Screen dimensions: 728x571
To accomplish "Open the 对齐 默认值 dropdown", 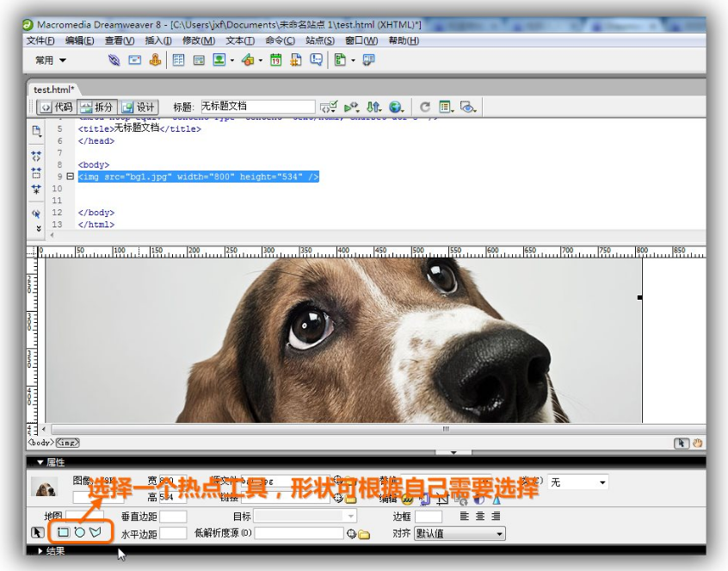I will [x=460, y=533].
